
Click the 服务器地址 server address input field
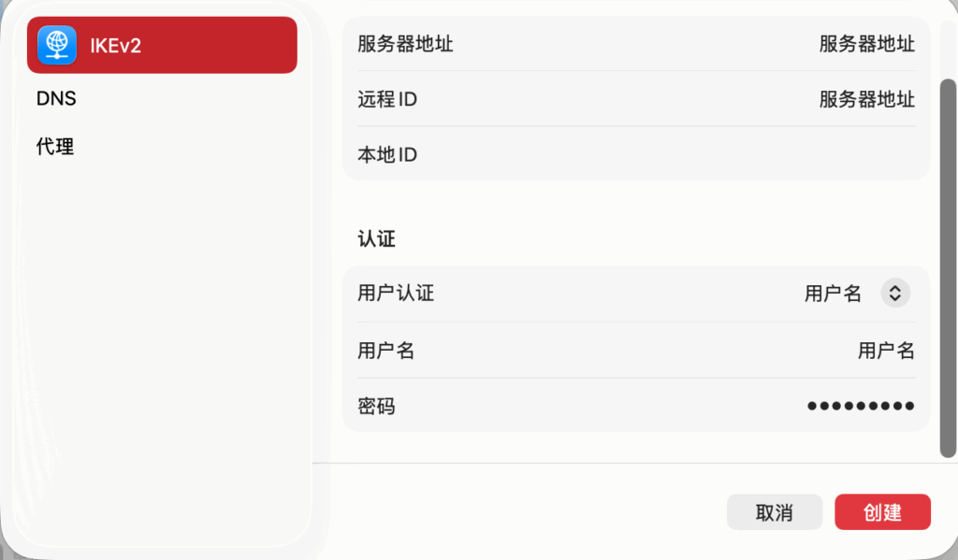coord(866,43)
